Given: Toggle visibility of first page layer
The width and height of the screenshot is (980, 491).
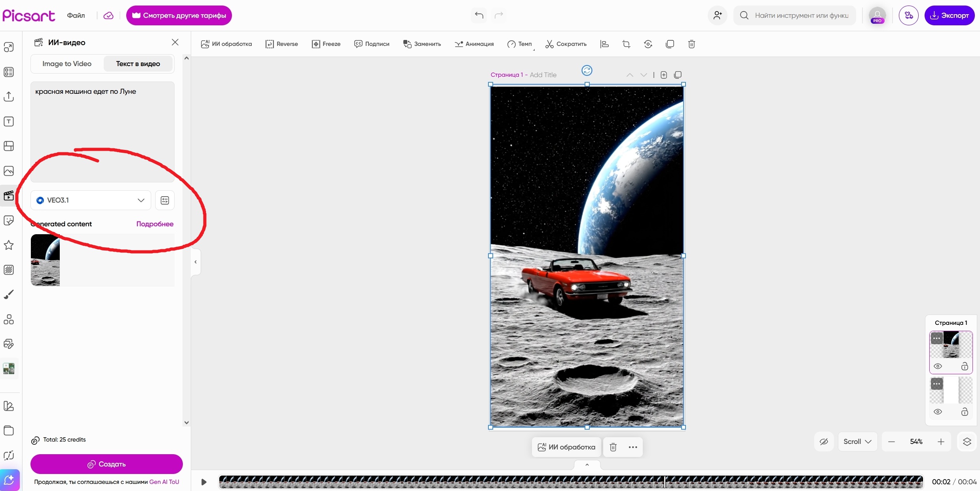Looking at the screenshot, I should click(x=938, y=366).
